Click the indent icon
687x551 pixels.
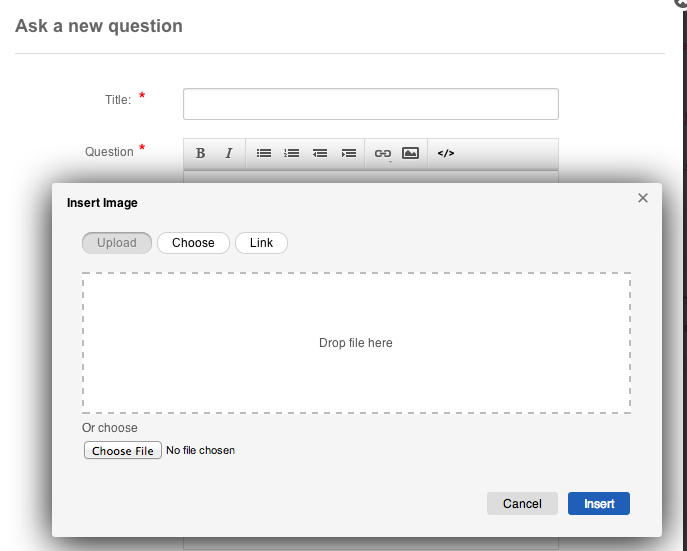coord(349,153)
